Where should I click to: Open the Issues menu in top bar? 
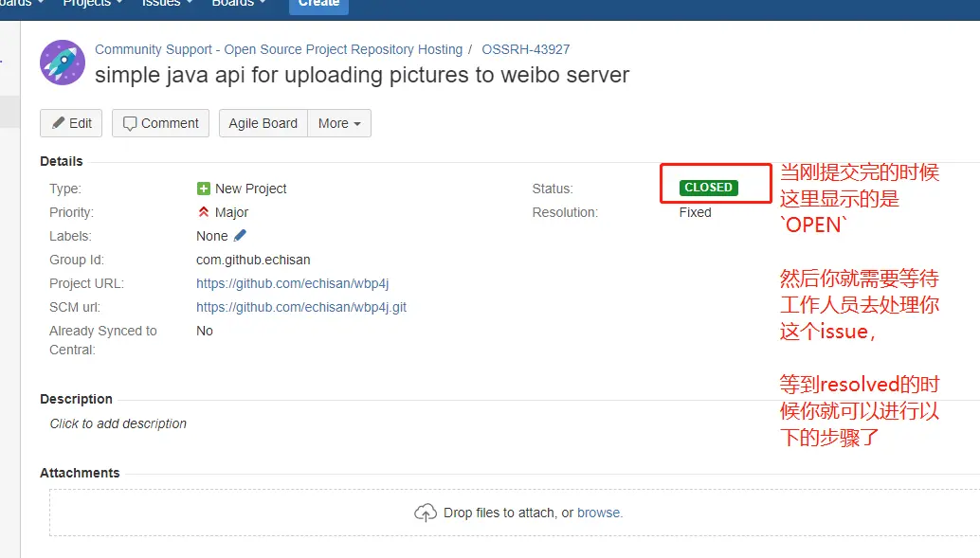pos(167,3)
